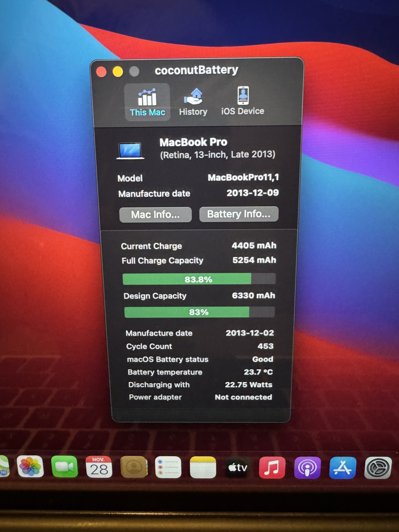Screen dimensions: 399x532
Task: Click the Design Capacity value 6330 mAh
Action: pyautogui.click(x=254, y=296)
